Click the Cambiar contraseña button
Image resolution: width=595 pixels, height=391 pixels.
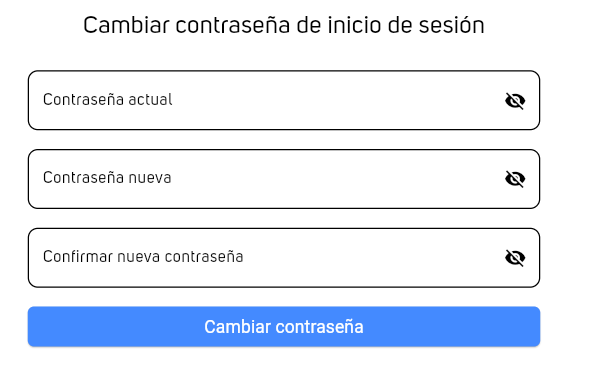point(284,326)
